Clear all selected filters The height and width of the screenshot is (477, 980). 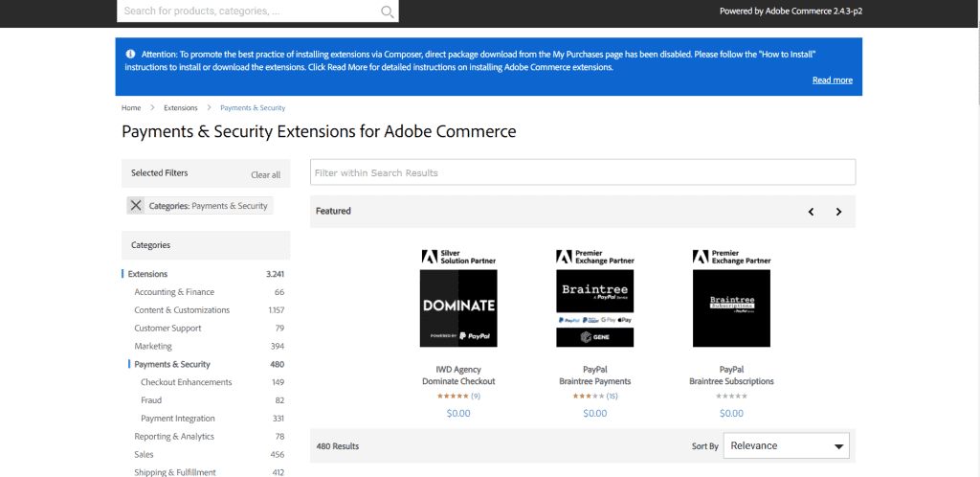tap(266, 175)
